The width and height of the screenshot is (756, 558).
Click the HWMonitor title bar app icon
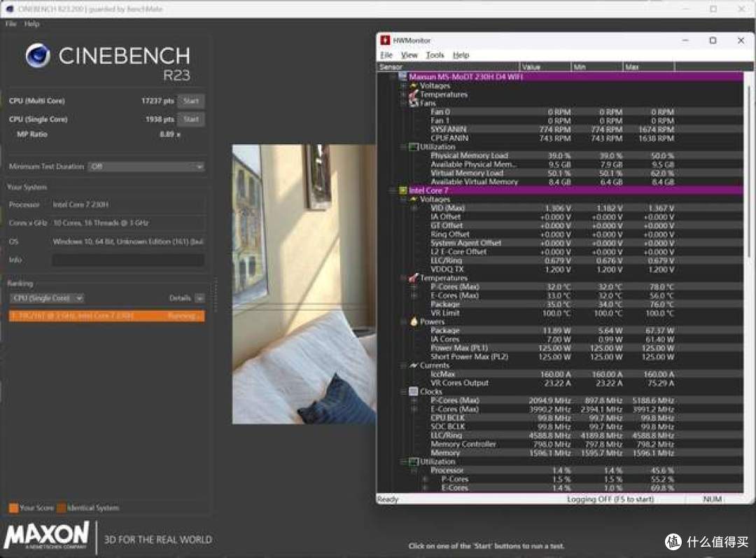point(385,40)
